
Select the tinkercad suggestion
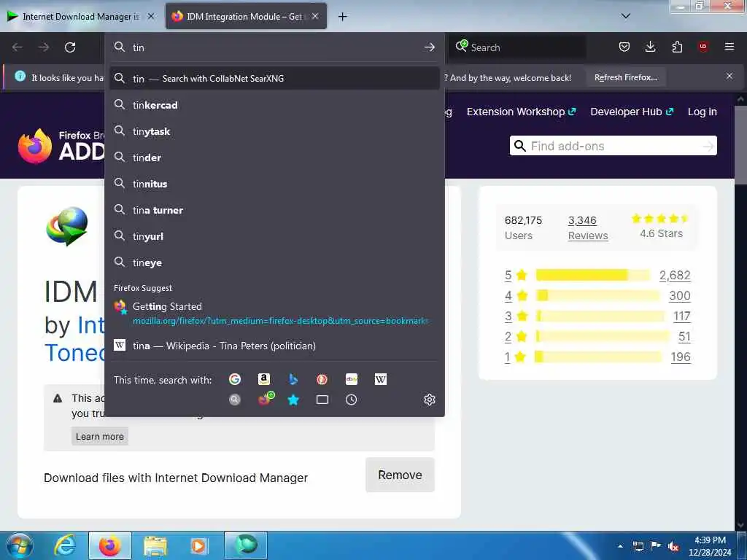point(274,105)
